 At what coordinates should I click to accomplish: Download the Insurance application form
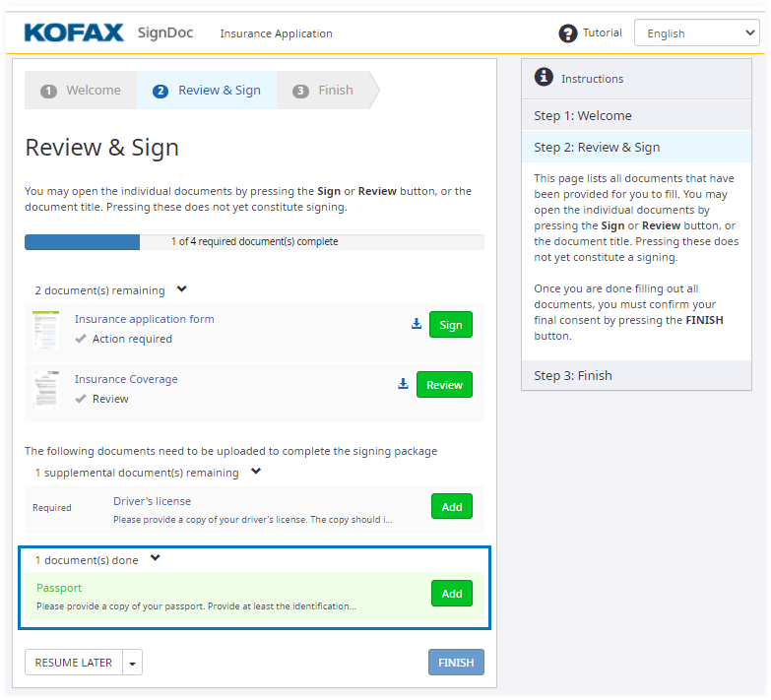point(417,324)
